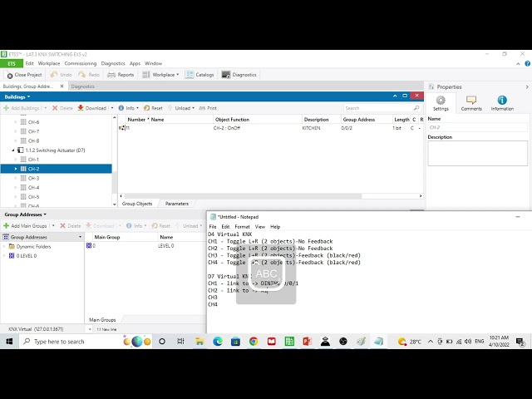Screen dimensions: 532x399
Task: Open the Commissioning menu
Action: tap(81, 63)
